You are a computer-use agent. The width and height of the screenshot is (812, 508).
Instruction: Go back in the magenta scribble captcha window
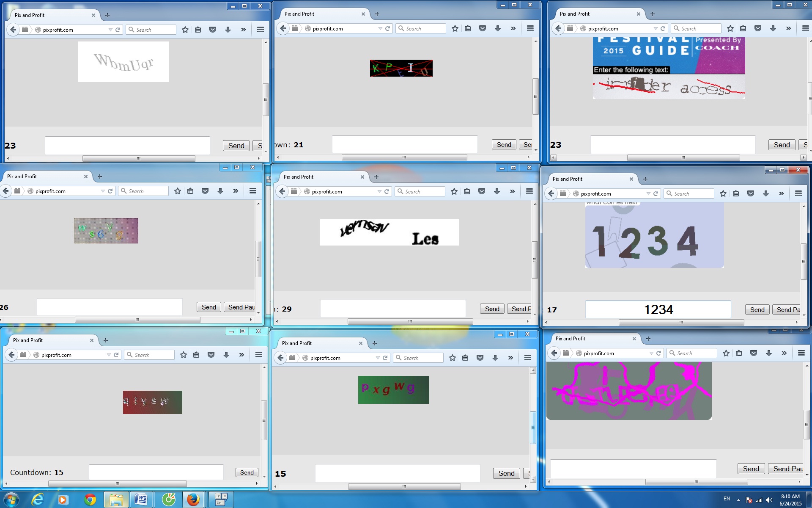point(554,353)
